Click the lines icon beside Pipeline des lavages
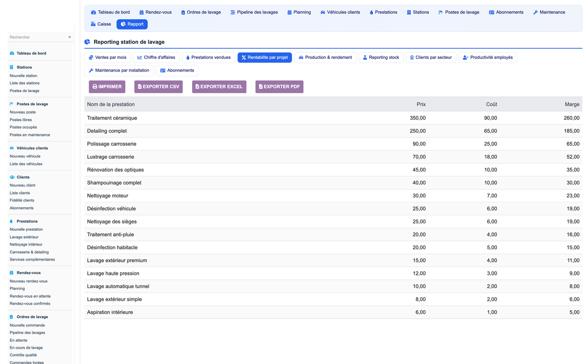The height and width of the screenshot is (364, 588). click(233, 12)
